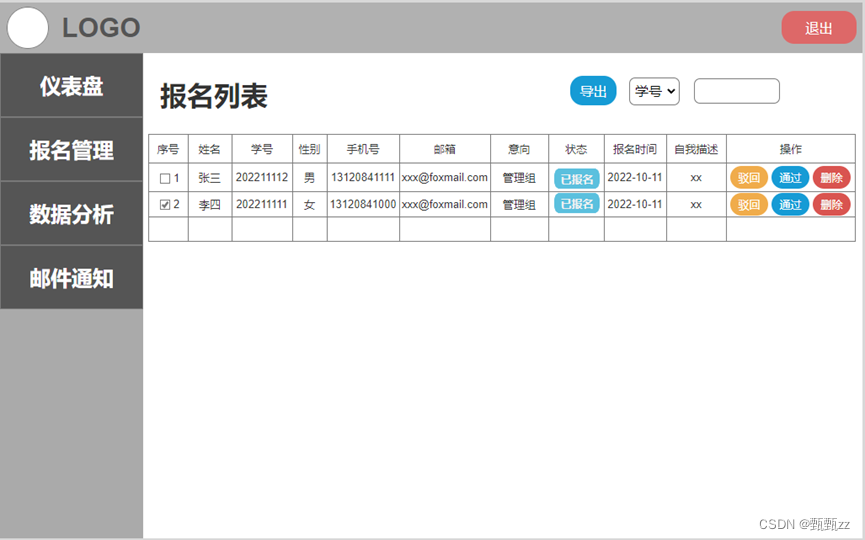This screenshot has height=540, width=865.
Task: Click the name cell 张三
Action: coord(210,178)
